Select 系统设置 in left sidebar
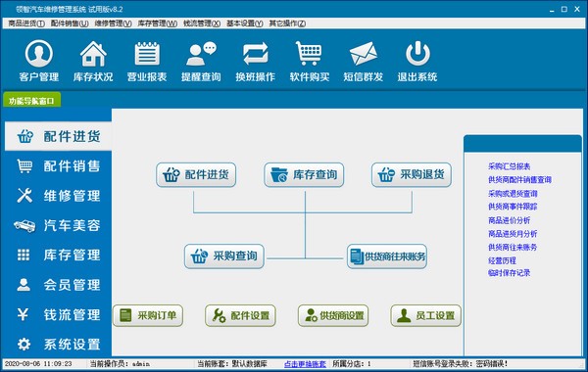Screen dimensions: 588x372 point(58,344)
